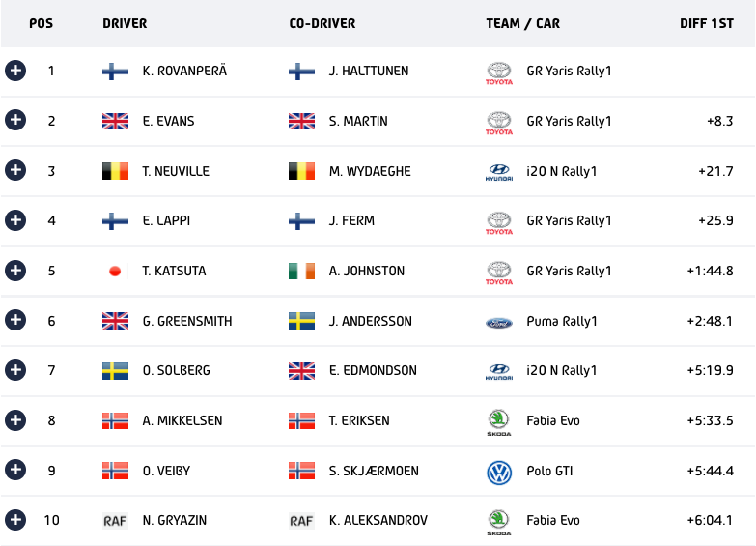Viewport: 756px width, 546px height.
Task: Click the DIFF 1ST column header
Action: 706,23
